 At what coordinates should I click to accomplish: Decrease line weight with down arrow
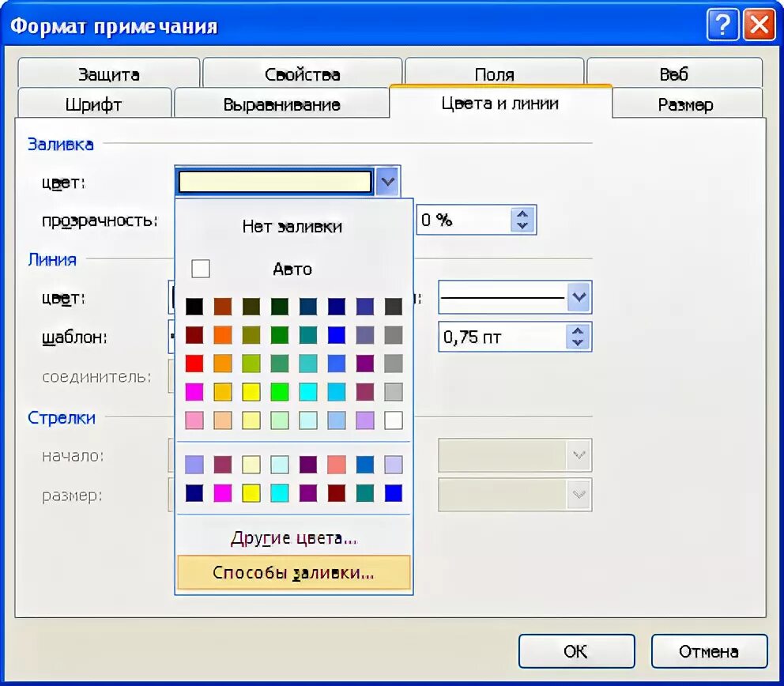click(x=578, y=343)
